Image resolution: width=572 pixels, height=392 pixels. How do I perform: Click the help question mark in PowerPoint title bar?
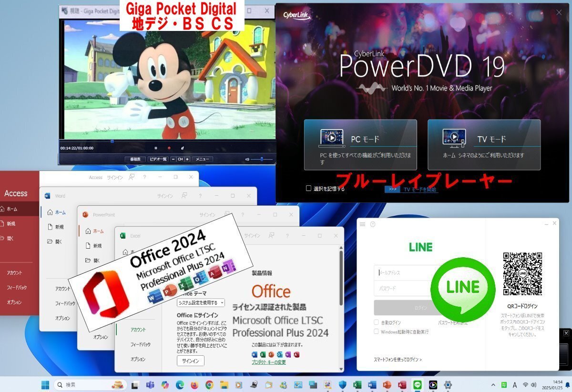click(242, 215)
